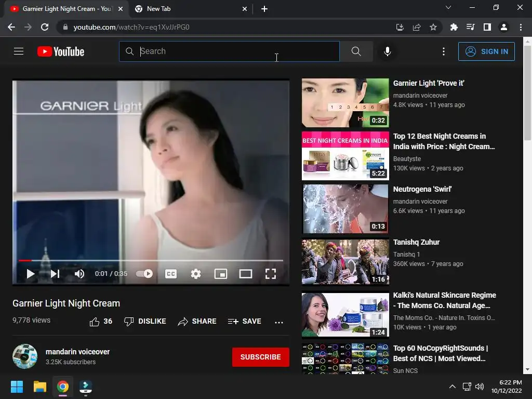532x399 pixels.
Task: Open the Chrome three-dot menu
Action: [x=521, y=27]
